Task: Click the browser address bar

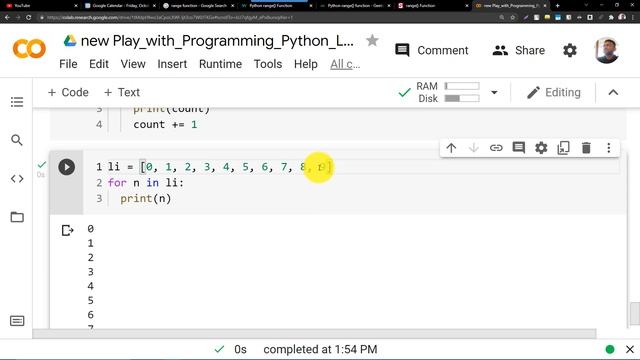Action: pos(269,18)
